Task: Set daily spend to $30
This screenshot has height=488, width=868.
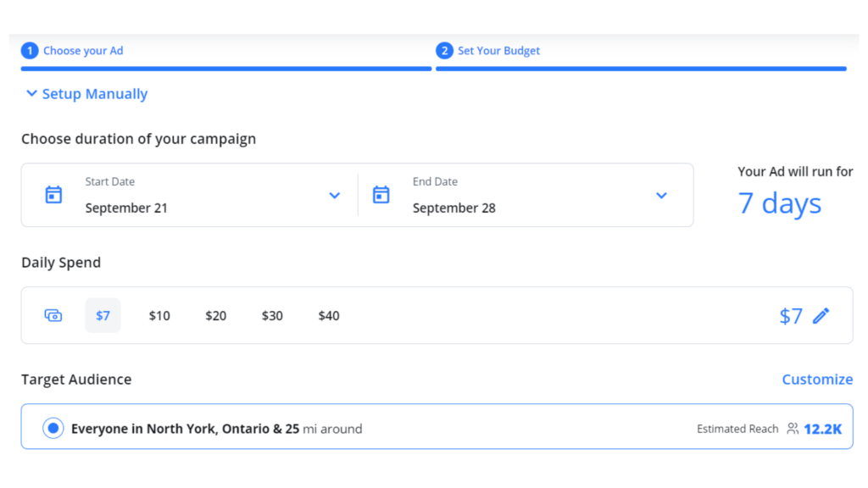Action: [272, 315]
